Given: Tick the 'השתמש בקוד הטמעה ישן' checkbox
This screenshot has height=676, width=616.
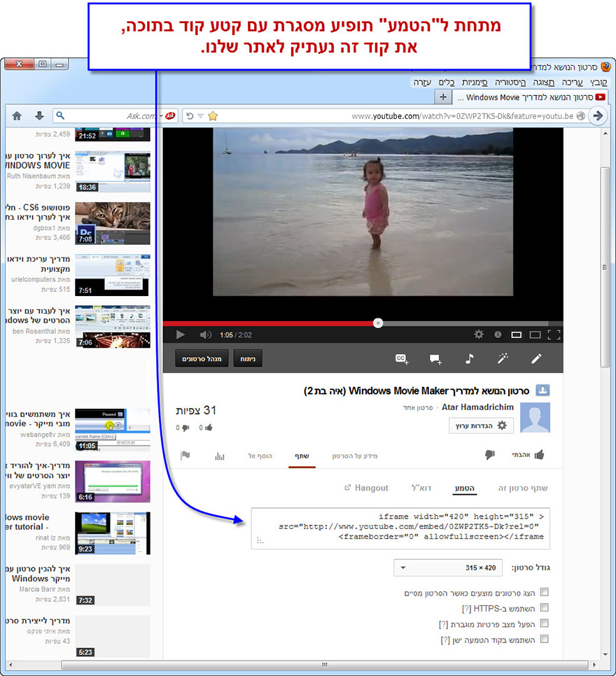Looking at the screenshot, I should pyautogui.click(x=545, y=640).
